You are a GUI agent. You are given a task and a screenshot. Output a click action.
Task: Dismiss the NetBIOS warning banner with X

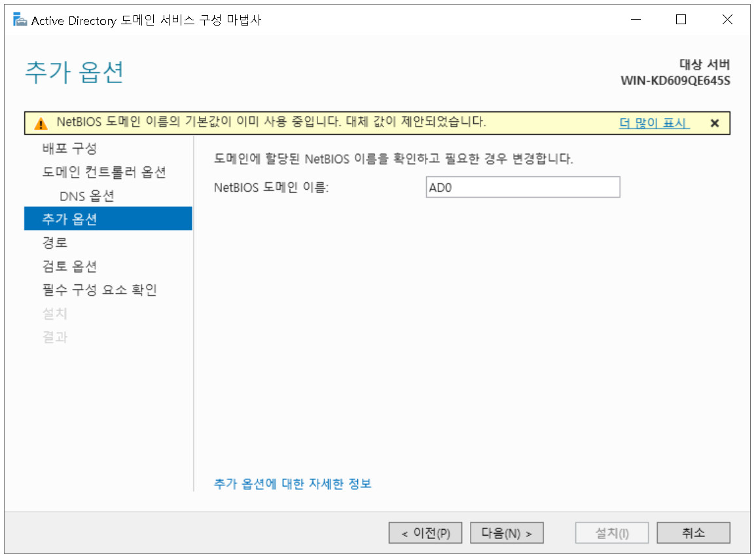715,124
